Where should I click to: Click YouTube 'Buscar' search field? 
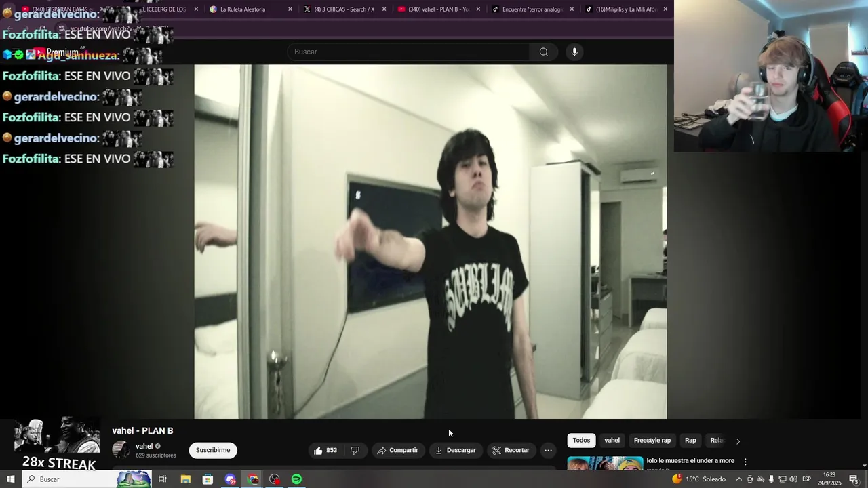pyautogui.click(x=409, y=52)
